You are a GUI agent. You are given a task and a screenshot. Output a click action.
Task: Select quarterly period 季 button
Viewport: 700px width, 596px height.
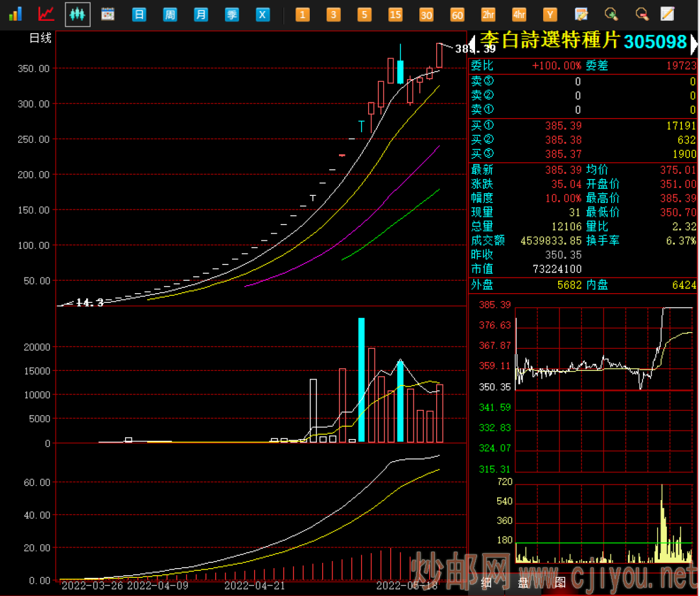click(x=232, y=14)
